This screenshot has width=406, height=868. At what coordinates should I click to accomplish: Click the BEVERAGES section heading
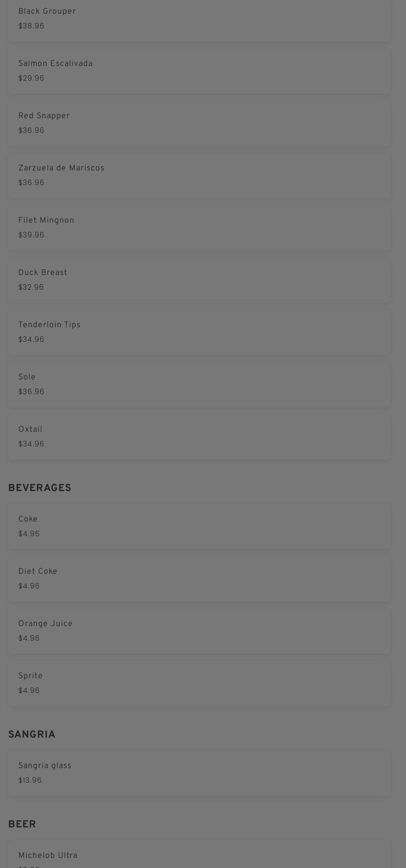(40, 488)
